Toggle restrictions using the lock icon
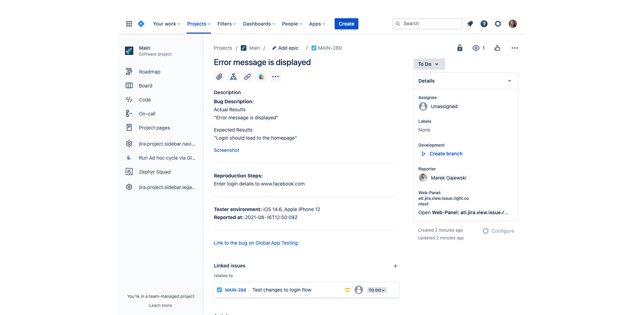 (x=460, y=48)
